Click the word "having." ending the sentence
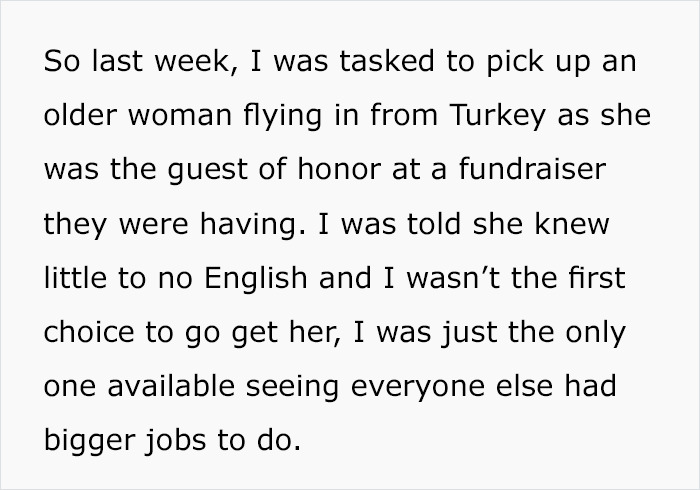This screenshot has width=700, height=490. pos(253,224)
